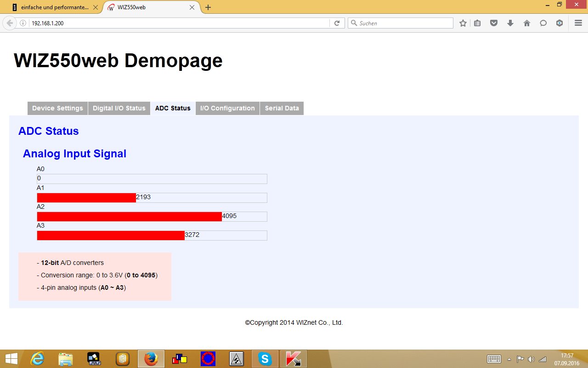
Task: Show site information icon in address bar
Action: [23, 23]
